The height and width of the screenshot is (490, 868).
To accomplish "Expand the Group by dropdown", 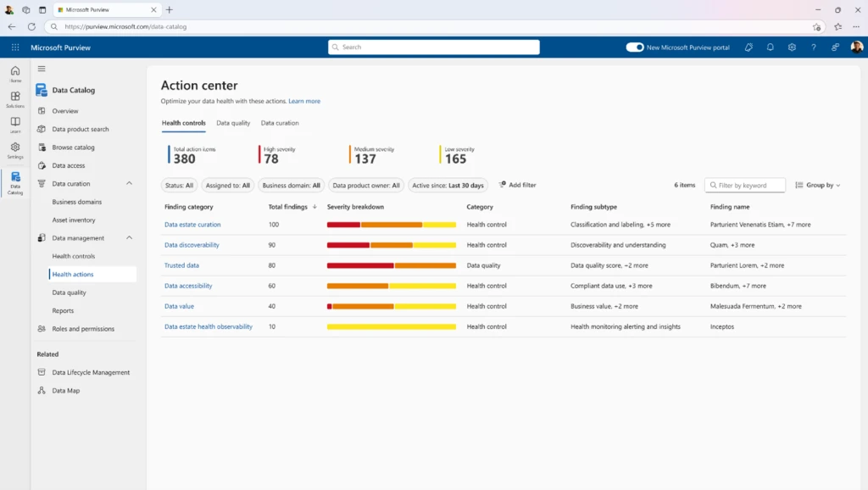I will coord(817,185).
